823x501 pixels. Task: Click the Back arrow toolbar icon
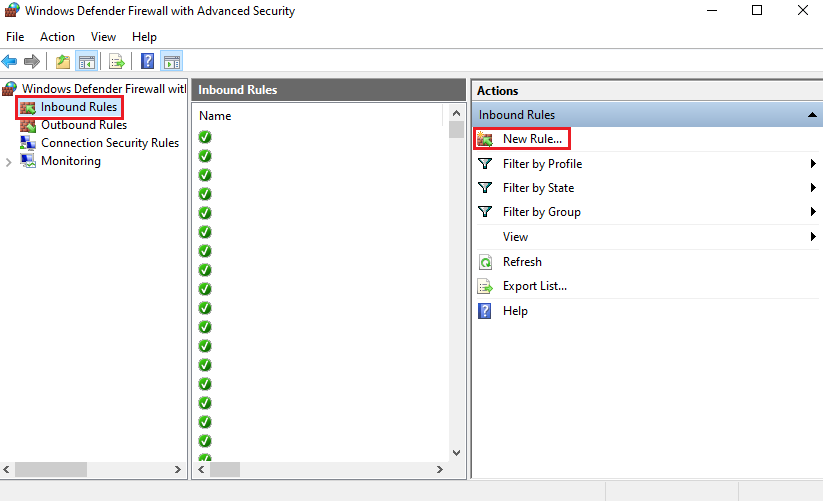(9, 61)
